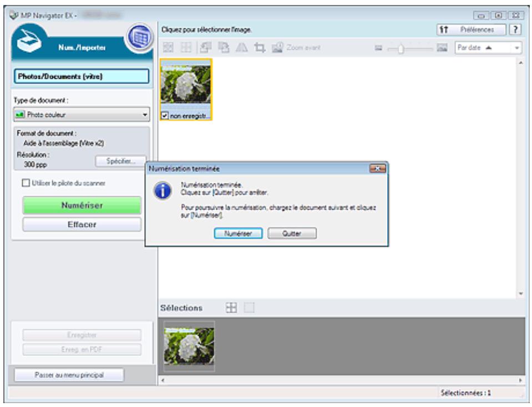Rotate the image left with toolbar icon

point(205,48)
